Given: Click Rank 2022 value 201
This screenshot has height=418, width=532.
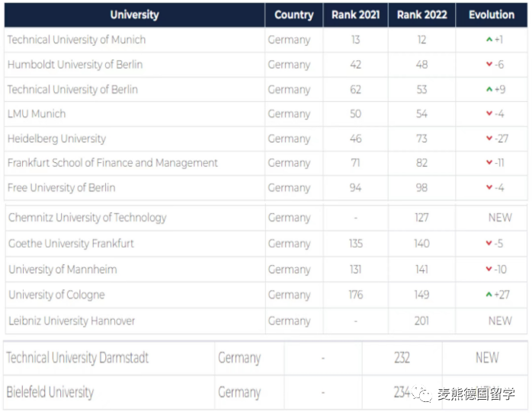Looking at the screenshot, I should pos(421,321).
